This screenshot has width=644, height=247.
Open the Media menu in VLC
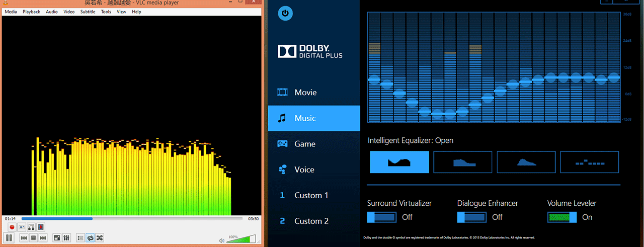point(11,12)
